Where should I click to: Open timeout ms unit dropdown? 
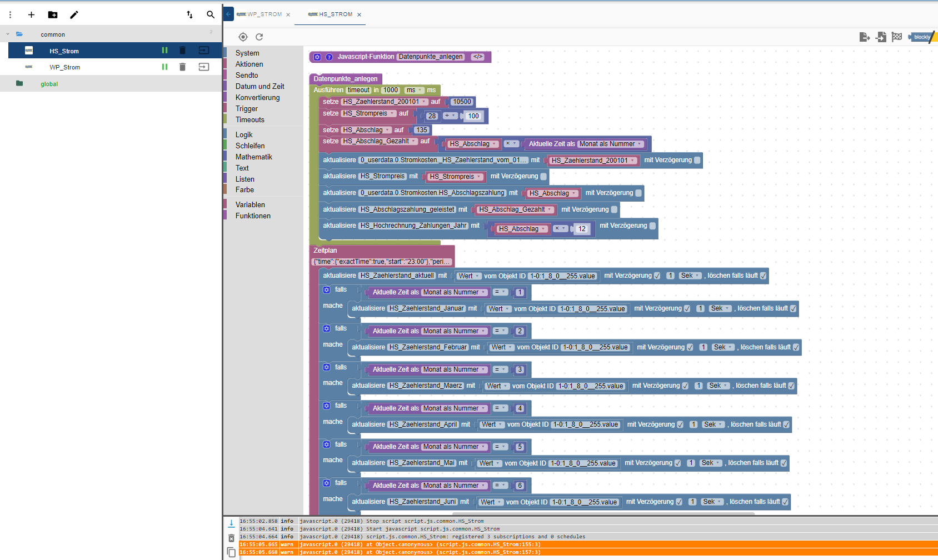415,90
